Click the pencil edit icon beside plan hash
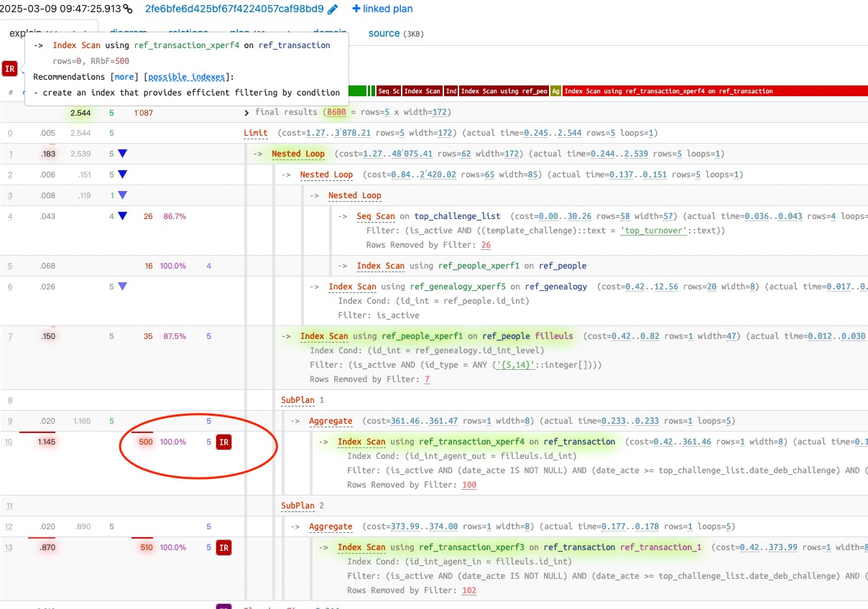This screenshot has width=868, height=609. pos(332,9)
